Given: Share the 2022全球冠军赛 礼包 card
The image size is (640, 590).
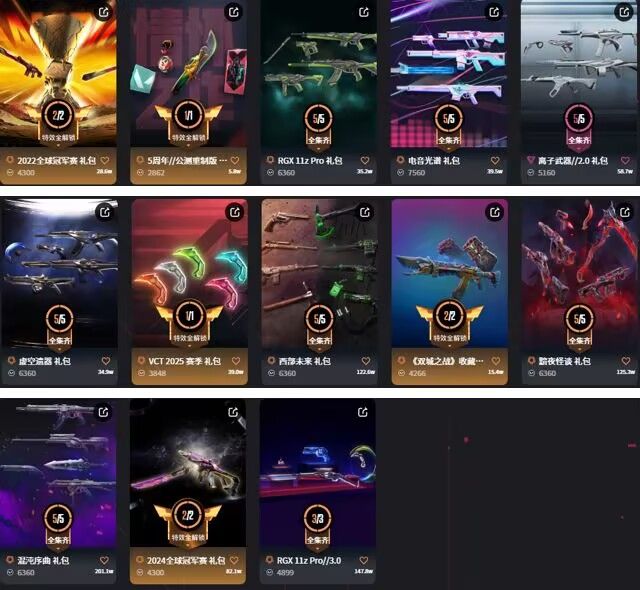Looking at the screenshot, I should pos(104,12).
